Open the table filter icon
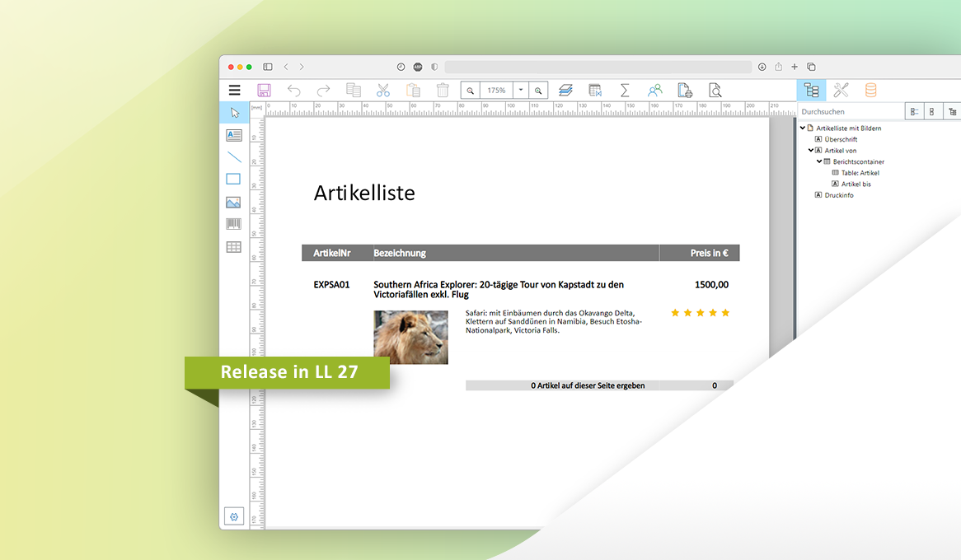The height and width of the screenshot is (560, 961). click(x=595, y=91)
